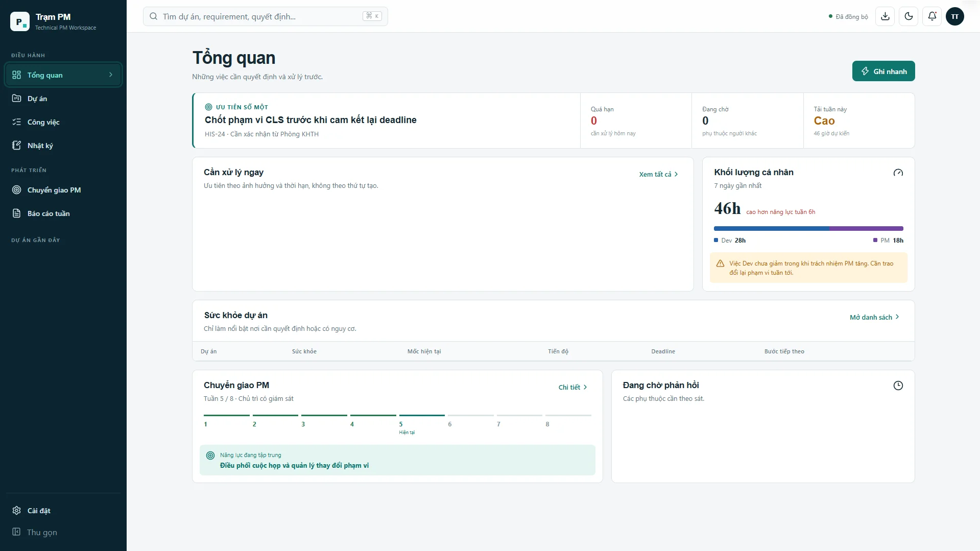Click the gauge icon in Khối lượng cá nhân
The width and height of the screenshot is (980, 551).
pyautogui.click(x=898, y=173)
